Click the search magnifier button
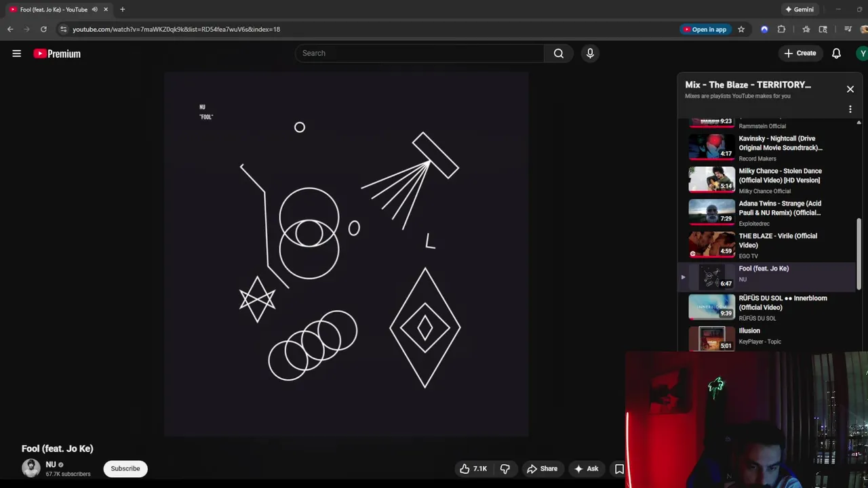 coord(558,53)
